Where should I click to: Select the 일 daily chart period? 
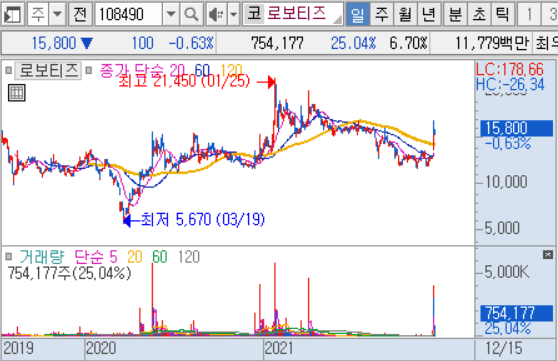coord(358,14)
